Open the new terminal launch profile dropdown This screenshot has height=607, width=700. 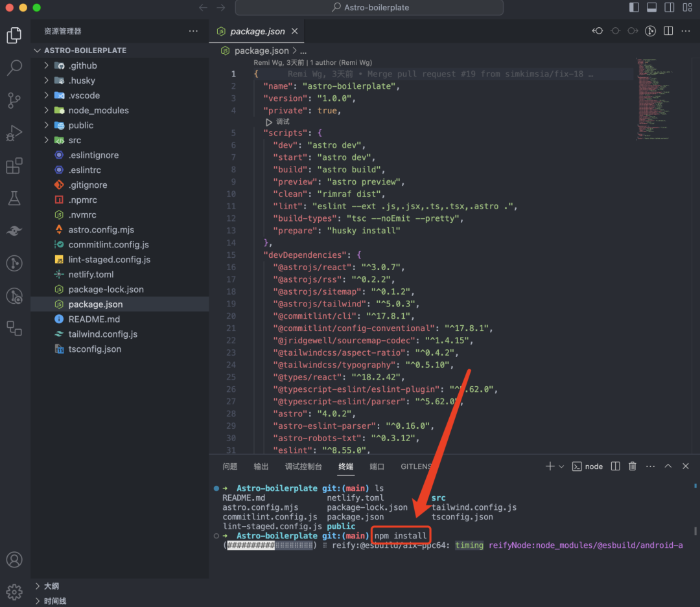tap(561, 466)
